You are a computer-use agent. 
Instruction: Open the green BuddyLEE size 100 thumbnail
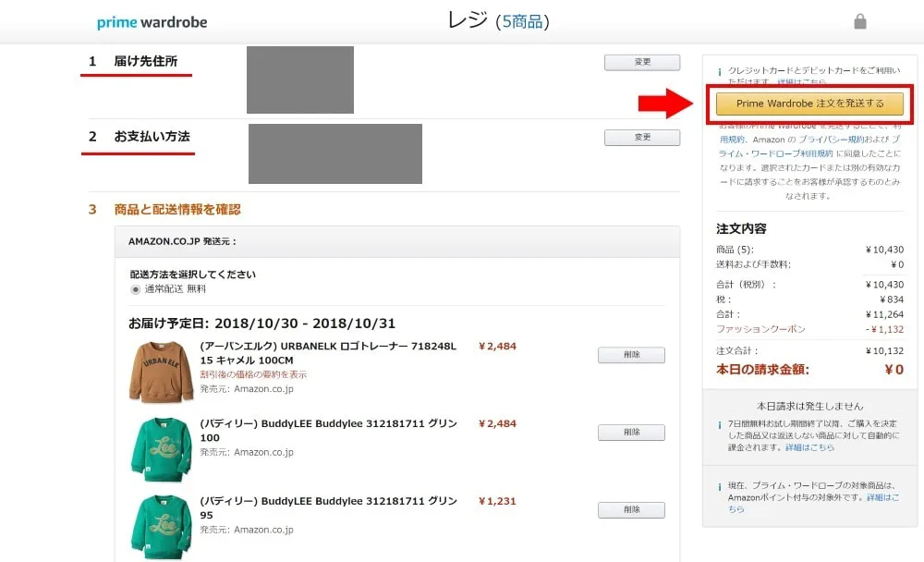(x=160, y=449)
